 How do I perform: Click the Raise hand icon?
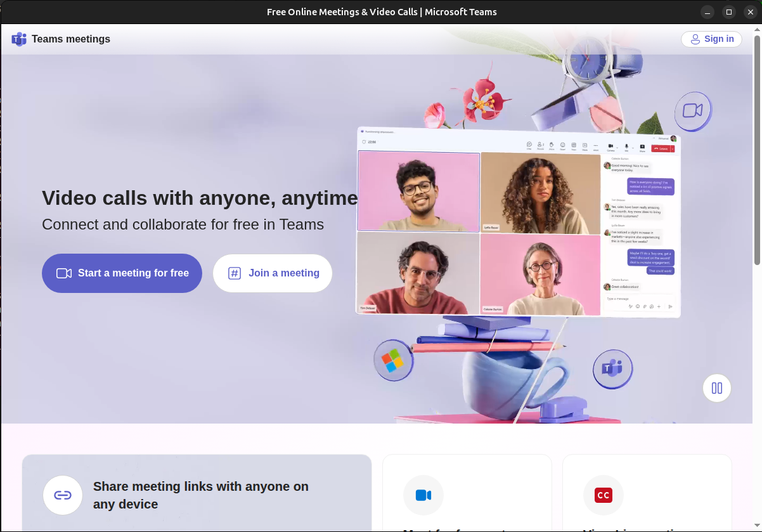click(551, 146)
